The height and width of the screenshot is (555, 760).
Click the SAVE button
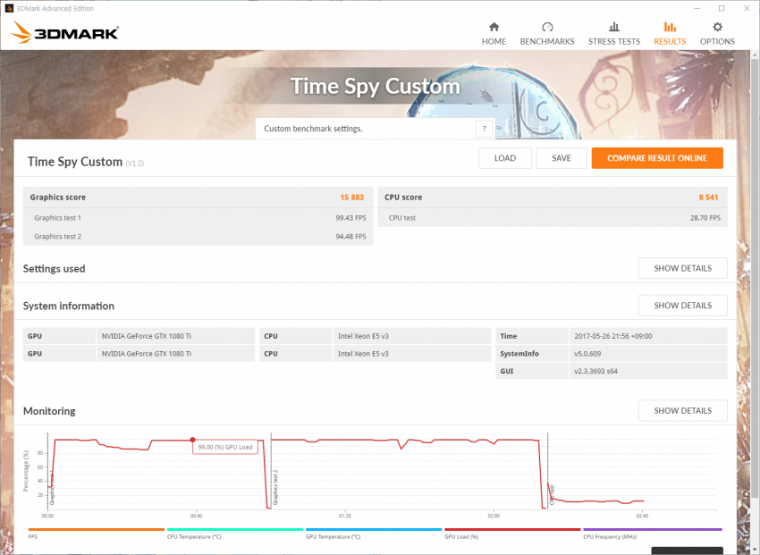point(561,158)
